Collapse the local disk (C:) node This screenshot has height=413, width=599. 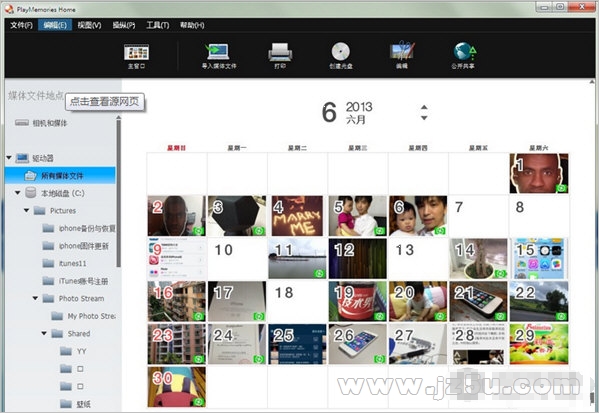point(17,193)
